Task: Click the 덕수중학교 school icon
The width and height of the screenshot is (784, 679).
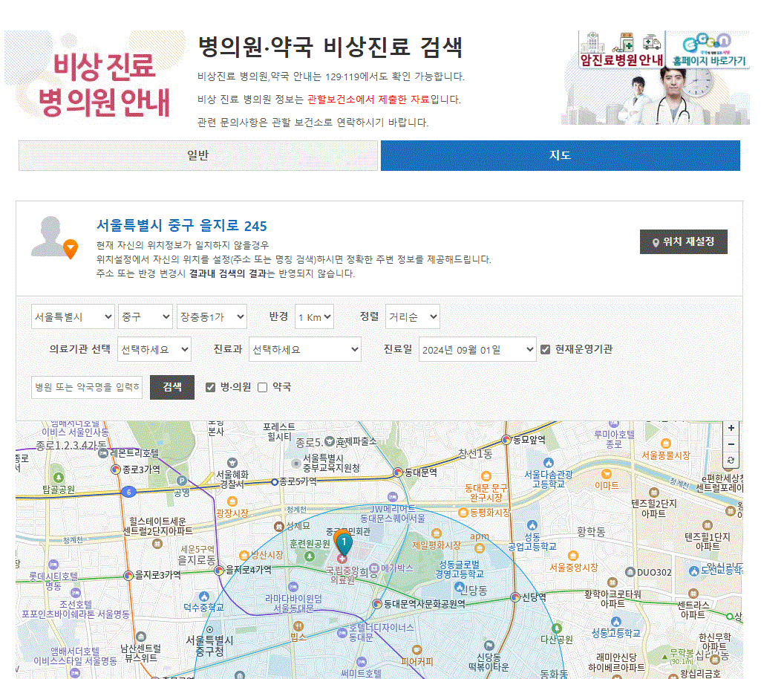Action: [x=204, y=597]
